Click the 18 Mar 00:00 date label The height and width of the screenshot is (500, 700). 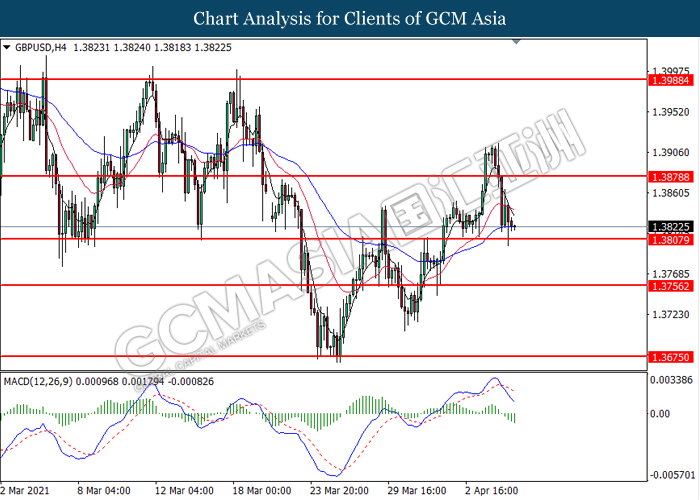(x=262, y=491)
